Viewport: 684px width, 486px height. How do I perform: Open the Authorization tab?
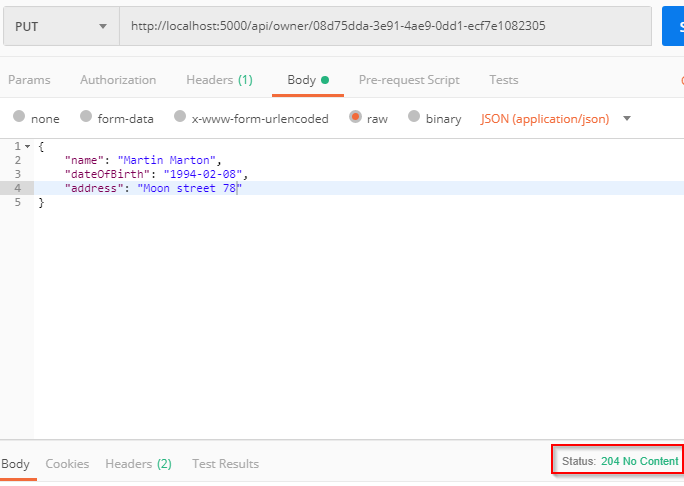tap(118, 80)
